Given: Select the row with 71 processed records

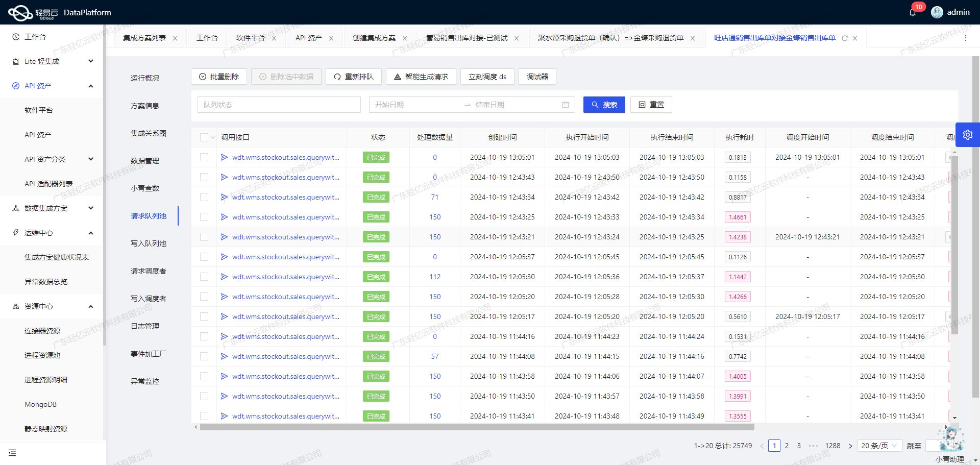Looking at the screenshot, I should 204,197.
